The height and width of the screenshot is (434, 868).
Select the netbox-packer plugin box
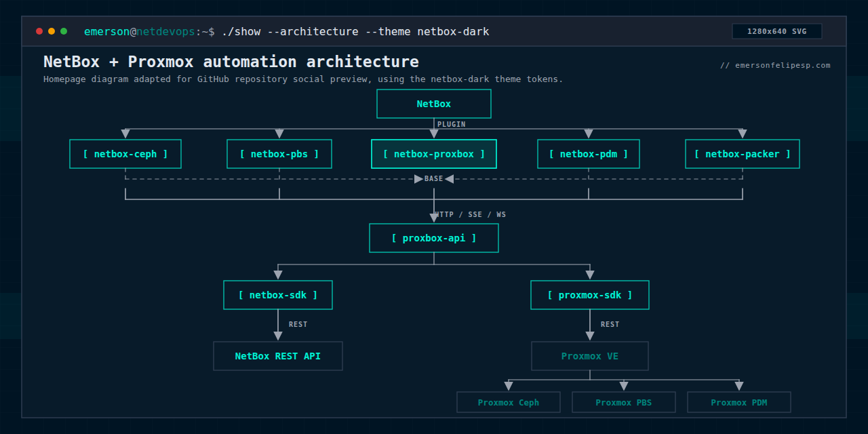[743, 154]
